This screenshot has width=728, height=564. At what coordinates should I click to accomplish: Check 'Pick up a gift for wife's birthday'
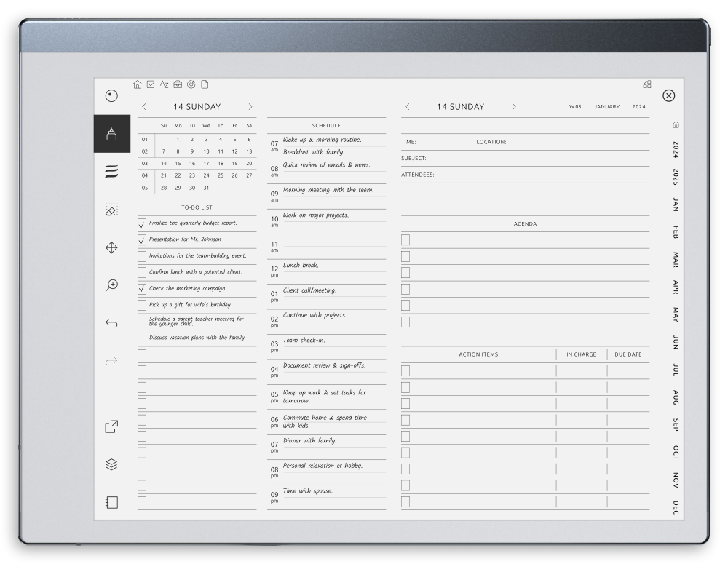coord(142,305)
